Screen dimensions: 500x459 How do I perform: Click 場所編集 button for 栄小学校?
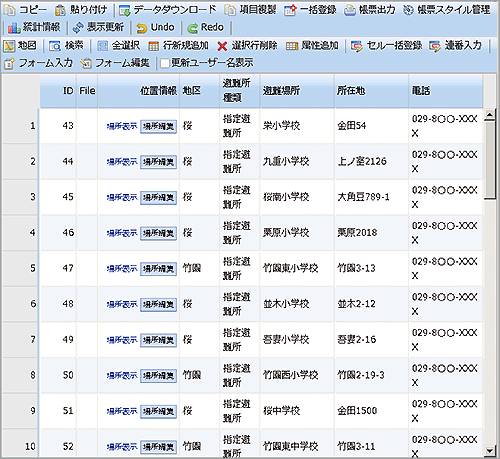pos(158,126)
